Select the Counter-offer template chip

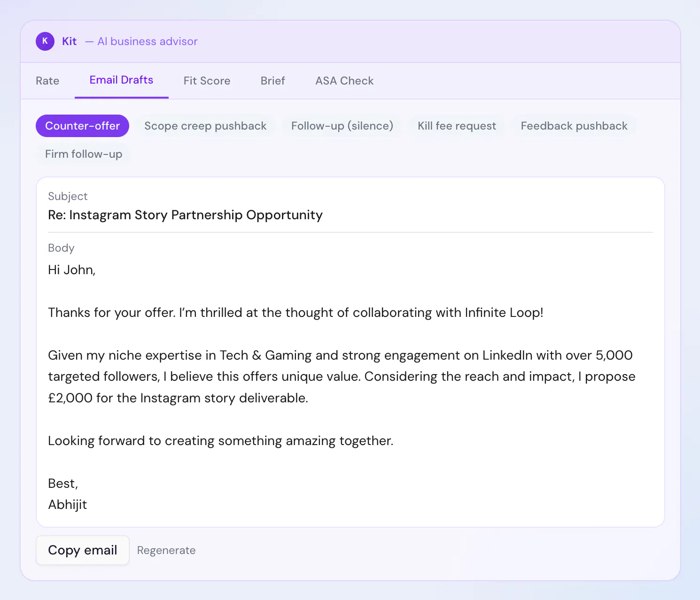82,126
